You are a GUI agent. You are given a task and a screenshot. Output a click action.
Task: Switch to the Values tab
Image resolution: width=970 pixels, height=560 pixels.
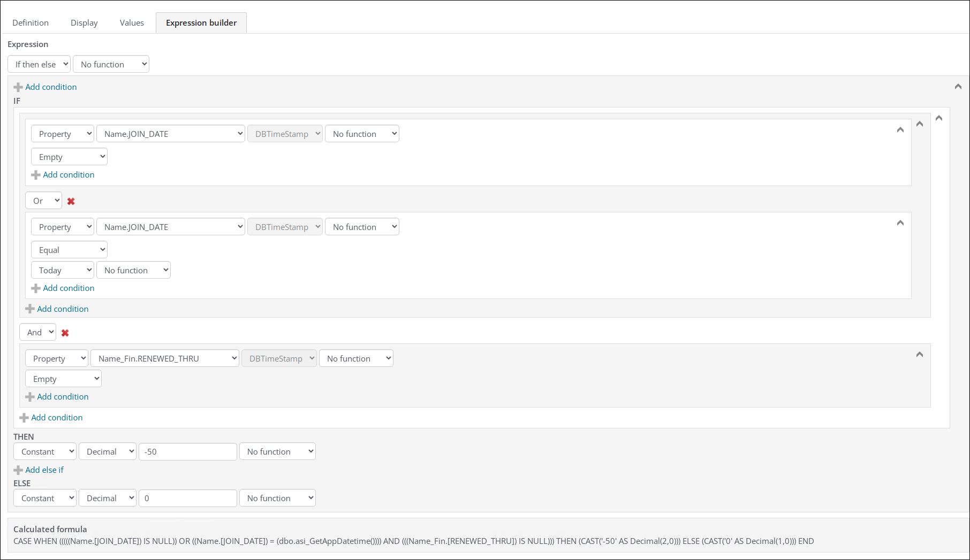tap(132, 22)
